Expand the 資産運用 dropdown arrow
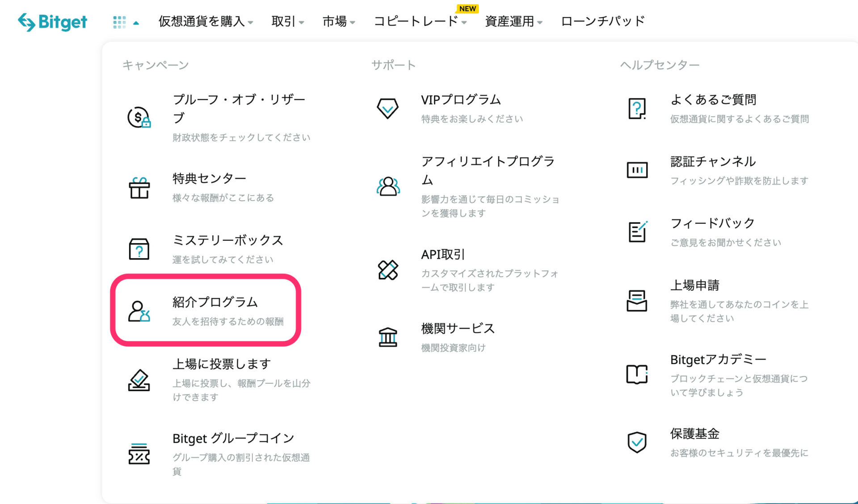858x504 pixels. [540, 23]
